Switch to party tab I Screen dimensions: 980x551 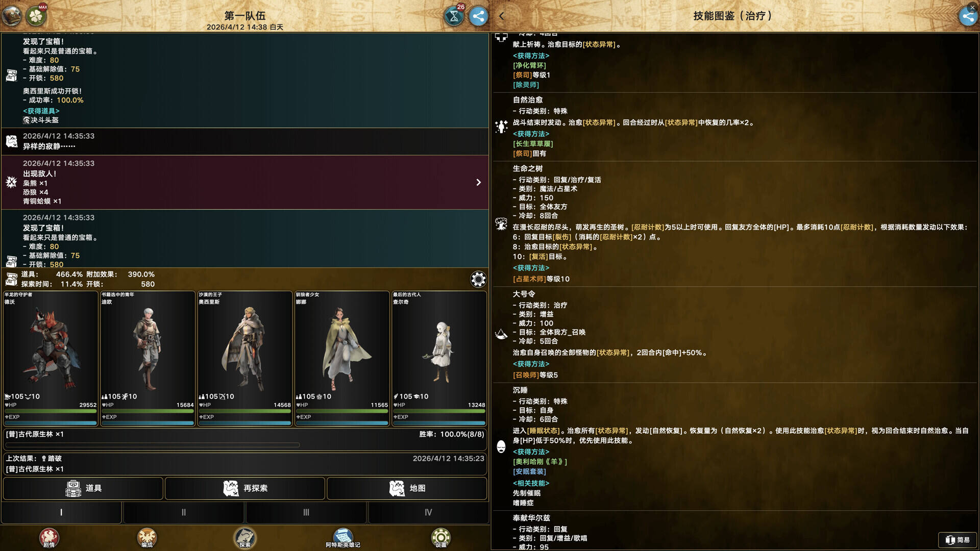pyautogui.click(x=61, y=512)
